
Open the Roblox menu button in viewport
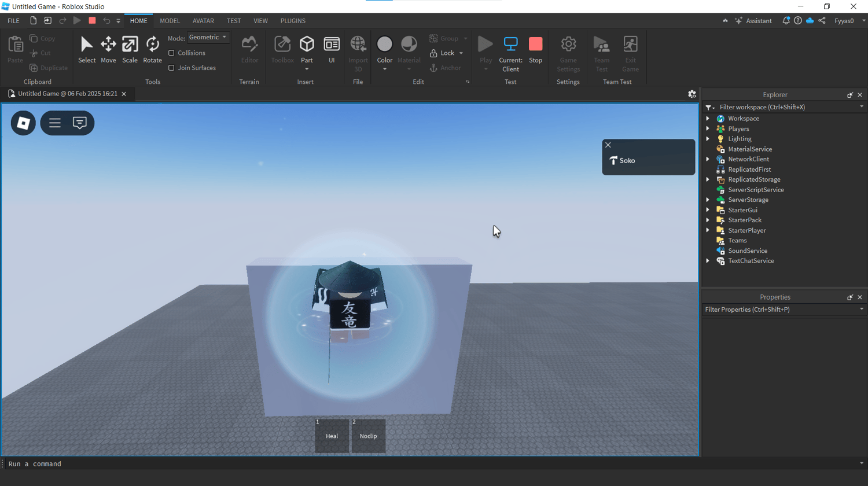23,123
